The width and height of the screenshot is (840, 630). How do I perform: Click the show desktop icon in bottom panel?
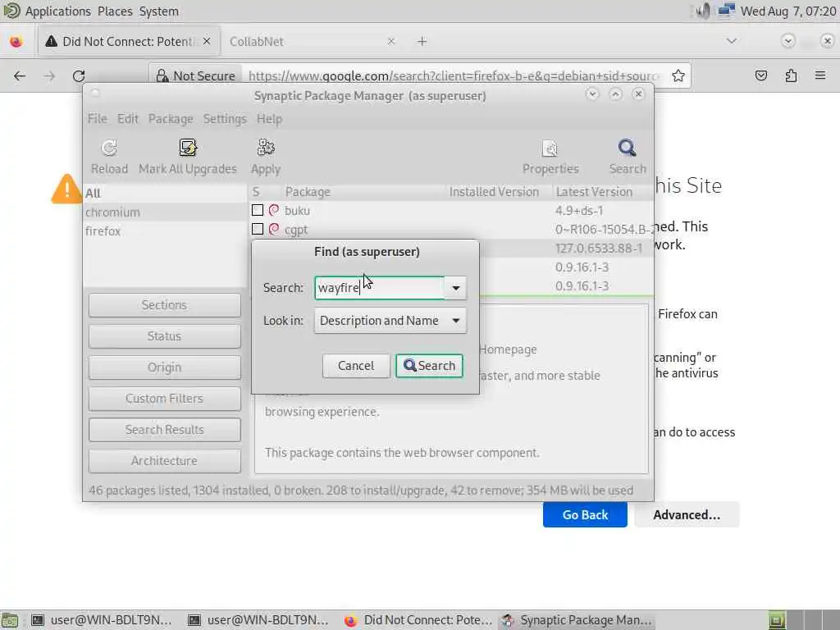click(10, 620)
